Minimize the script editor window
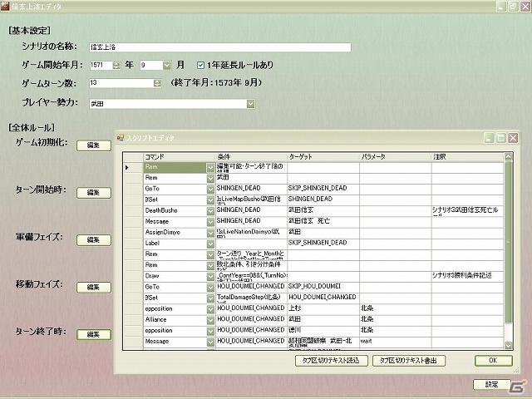Image resolution: width=532 pixels, height=399 pixels. pyautogui.click(x=489, y=138)
